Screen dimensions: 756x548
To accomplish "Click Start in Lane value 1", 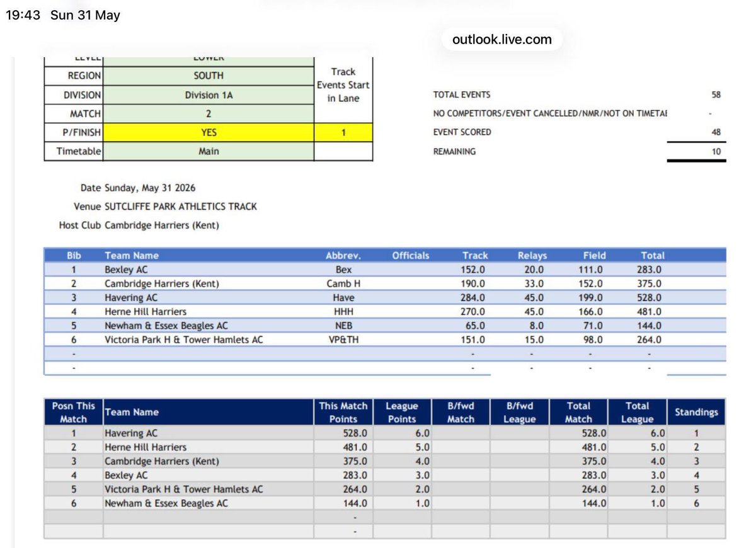I will 343,133.
